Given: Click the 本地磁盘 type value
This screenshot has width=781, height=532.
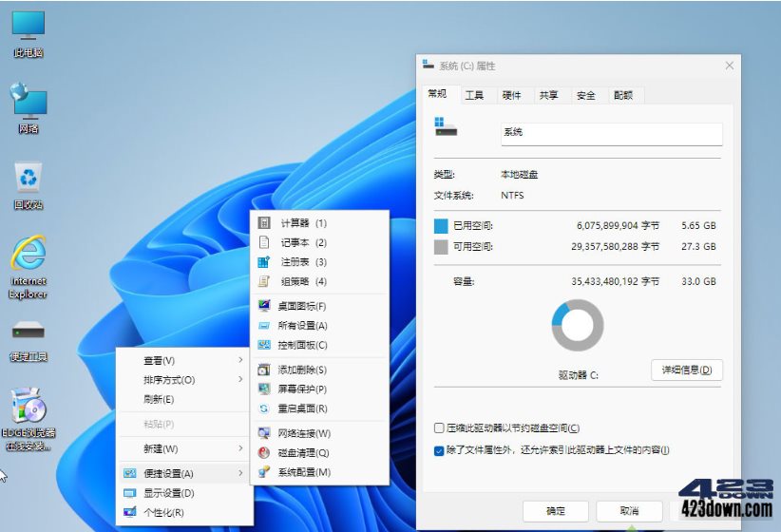Looking at the screenshot, I should [x=519, y=175].
